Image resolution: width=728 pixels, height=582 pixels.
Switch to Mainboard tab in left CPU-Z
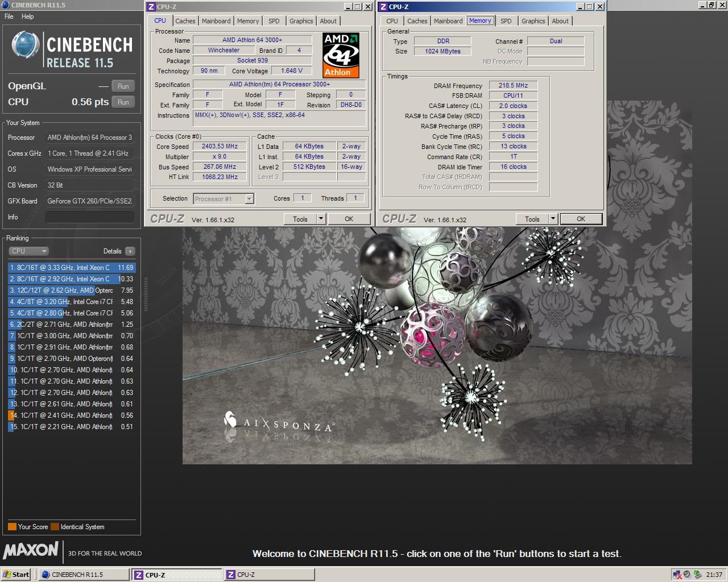click(216, 21)
